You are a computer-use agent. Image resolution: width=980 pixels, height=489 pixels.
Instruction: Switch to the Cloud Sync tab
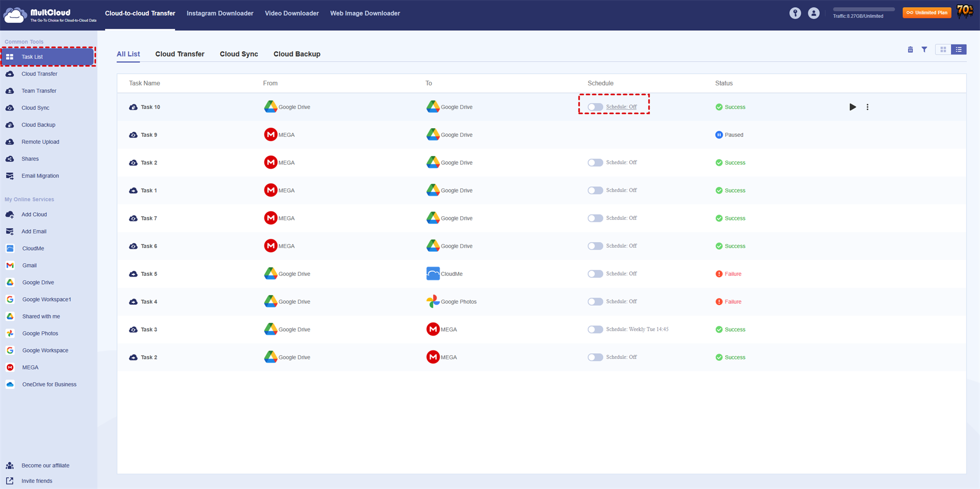point(239,54)
